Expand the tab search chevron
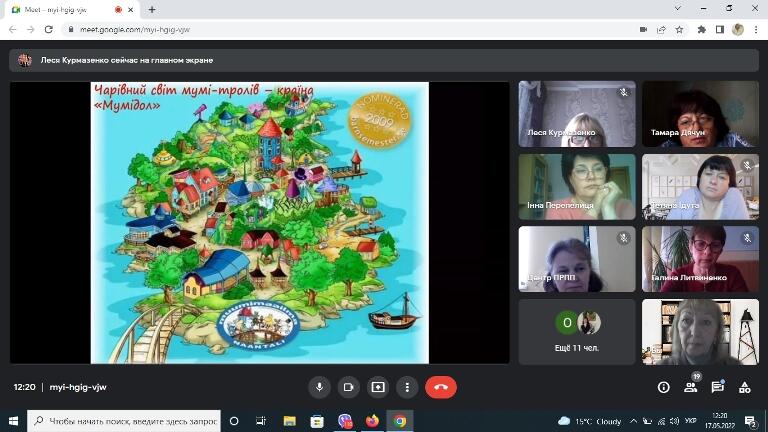Viewport: 768px width, 432px height. coord(677,9)
